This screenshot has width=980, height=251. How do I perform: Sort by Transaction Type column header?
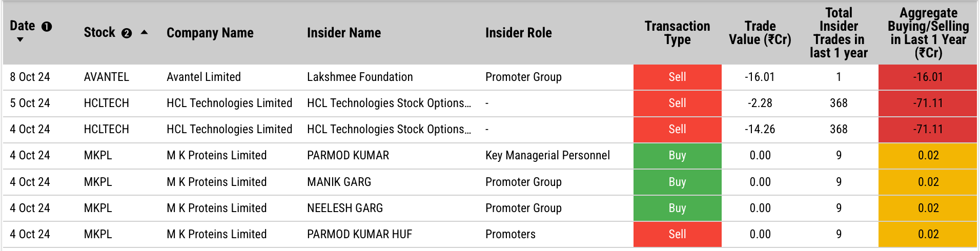coord(677,33)
